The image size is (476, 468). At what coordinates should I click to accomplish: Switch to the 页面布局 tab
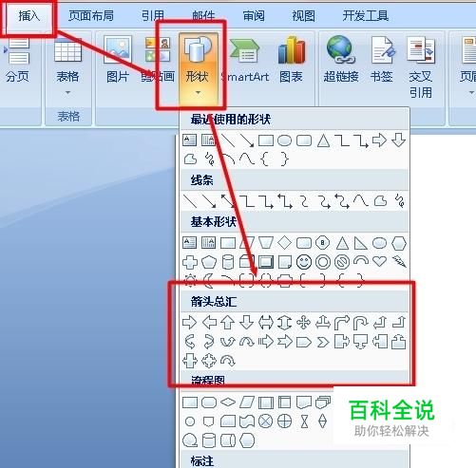[91, 16]
